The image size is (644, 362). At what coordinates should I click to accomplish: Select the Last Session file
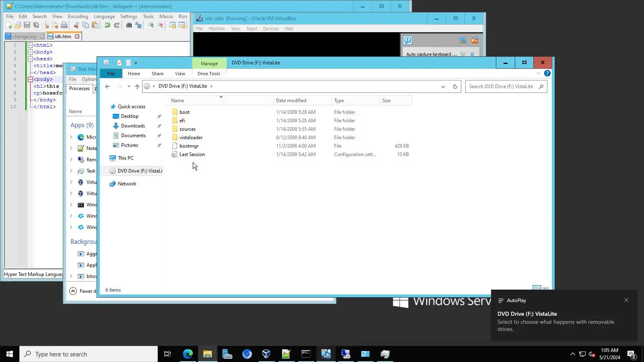click(x=192, y=154)
